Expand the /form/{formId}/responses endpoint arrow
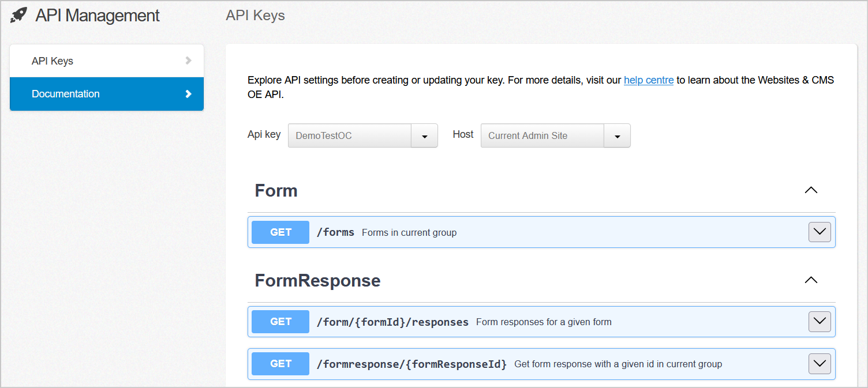 pyautogui.click(x=820, y=322)
